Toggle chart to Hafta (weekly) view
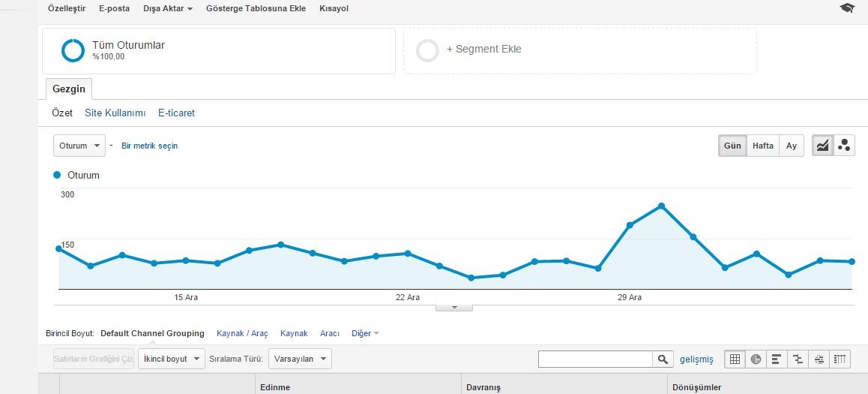This screenshot has height=394, width=868. coord(763,146)
